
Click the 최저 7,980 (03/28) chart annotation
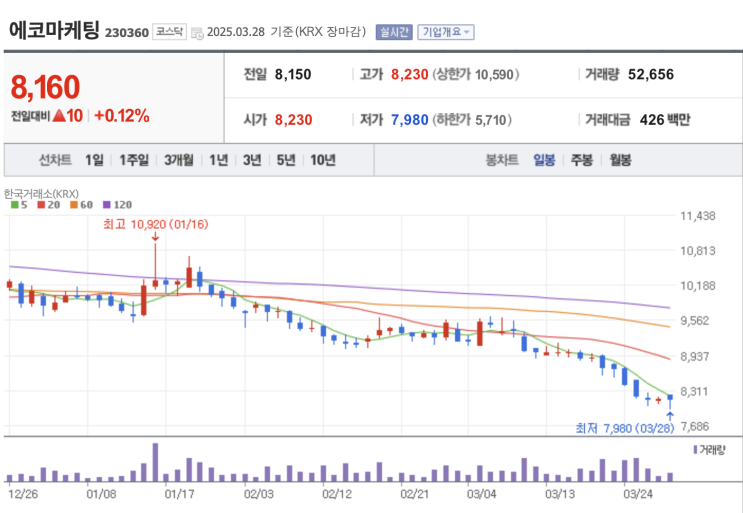point(625,428)
